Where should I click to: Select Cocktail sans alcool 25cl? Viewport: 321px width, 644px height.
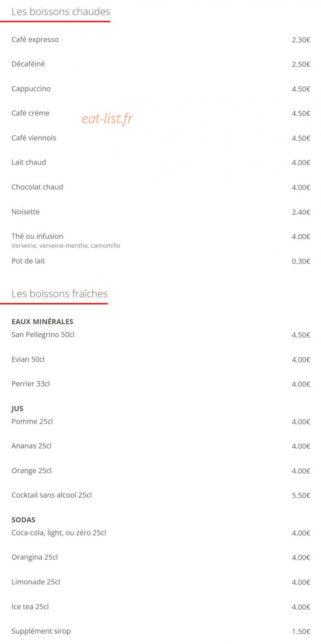(52, 495)
